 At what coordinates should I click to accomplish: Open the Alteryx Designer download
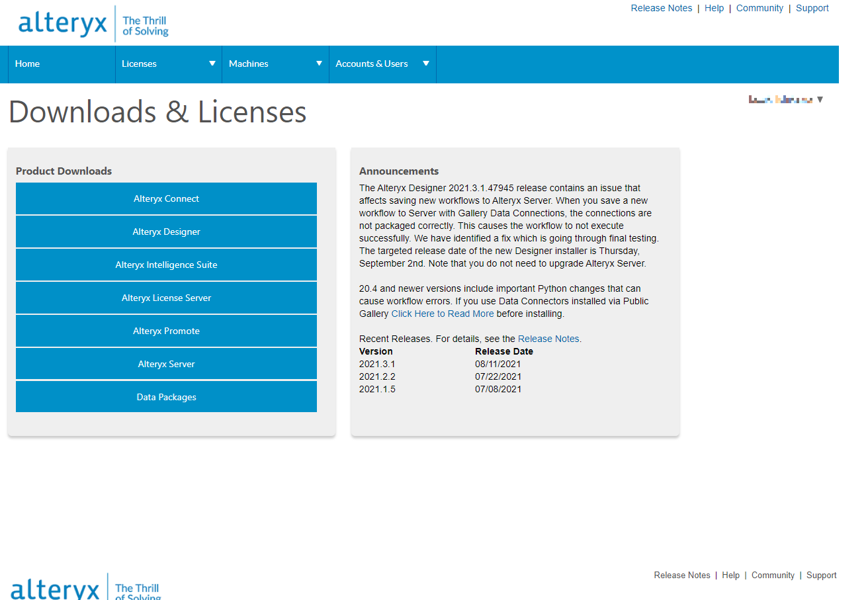(166, 232)
